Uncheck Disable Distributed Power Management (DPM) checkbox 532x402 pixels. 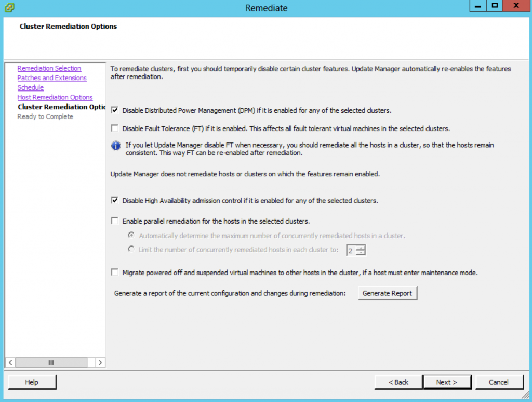pyautogui.click(x=115, y=110)
